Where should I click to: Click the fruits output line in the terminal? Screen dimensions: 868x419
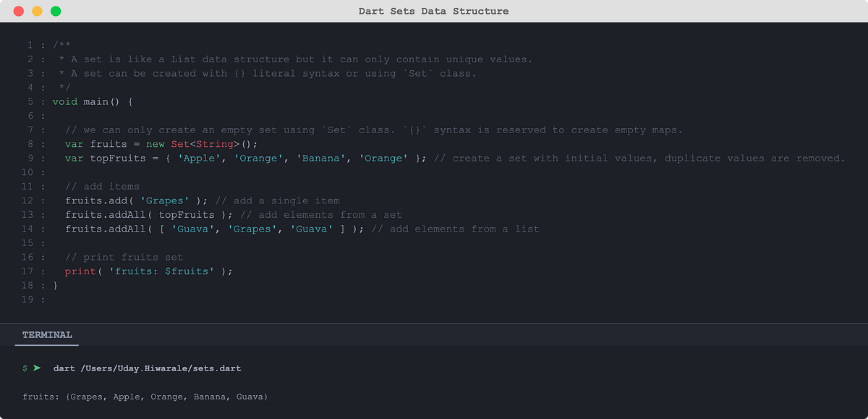coord(145,397)
